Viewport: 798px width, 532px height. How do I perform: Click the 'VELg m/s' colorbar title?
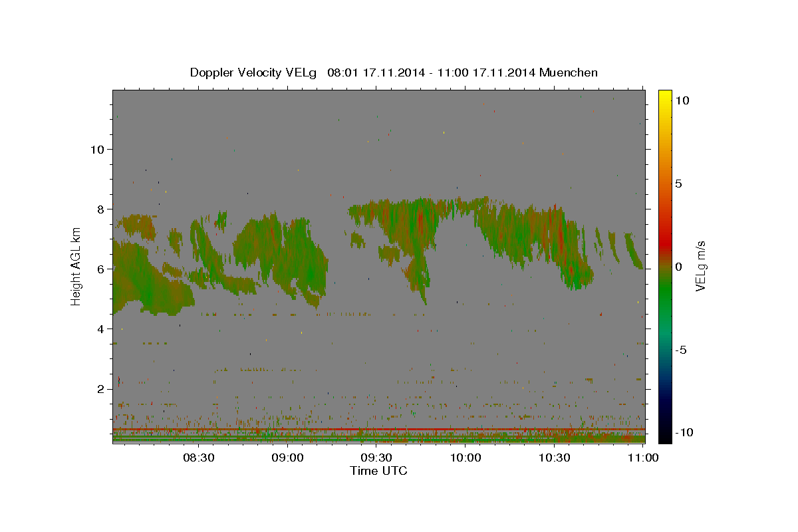pyautogui.click(x=702, y=267)
